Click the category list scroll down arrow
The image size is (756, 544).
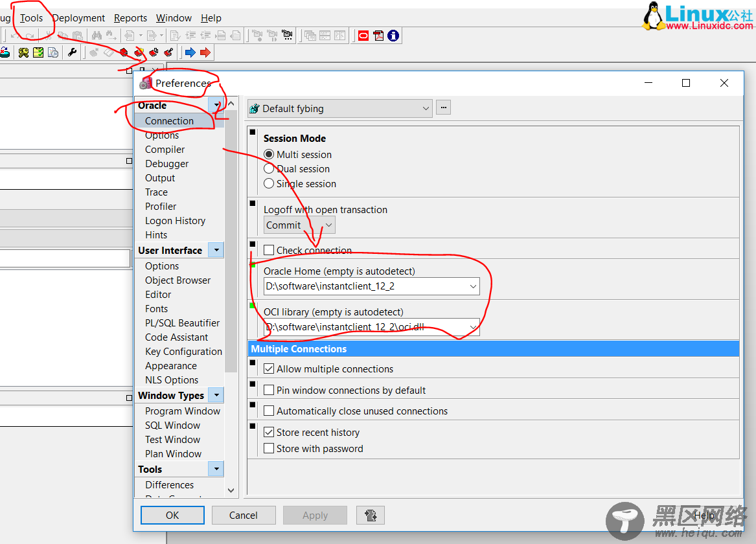(231, 490)
